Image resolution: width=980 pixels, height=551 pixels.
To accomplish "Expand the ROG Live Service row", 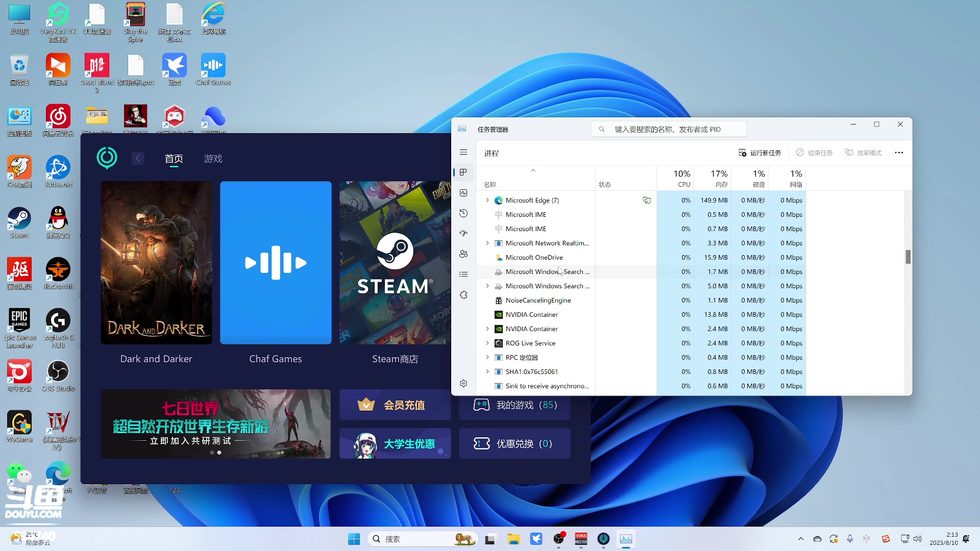I will click(487, 343).
